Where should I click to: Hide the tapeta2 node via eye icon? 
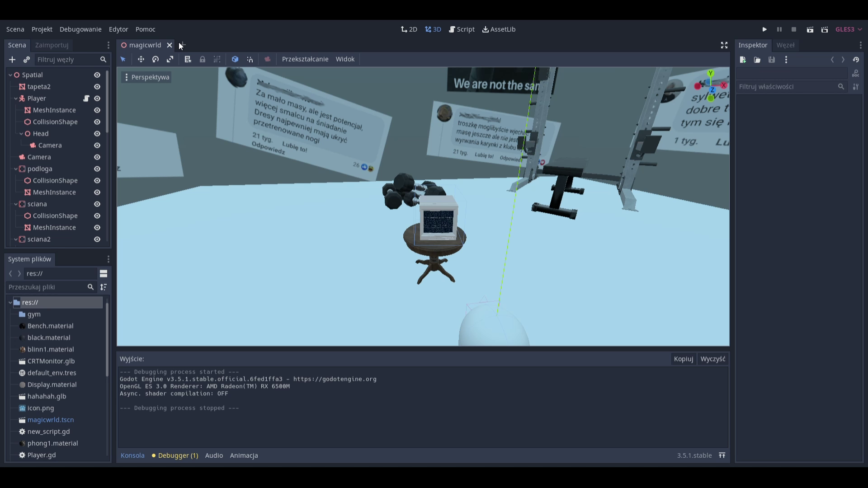97,87
